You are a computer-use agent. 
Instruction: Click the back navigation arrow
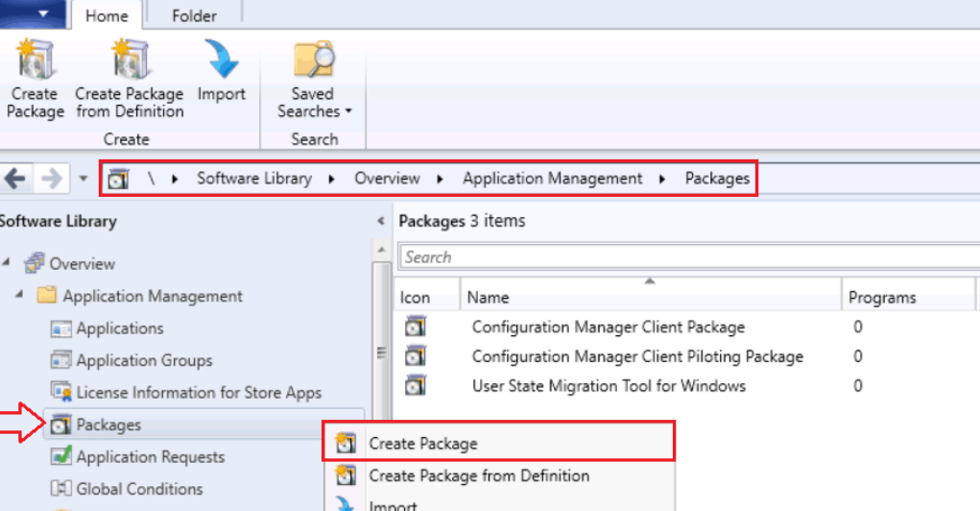[x=15, y=179]
